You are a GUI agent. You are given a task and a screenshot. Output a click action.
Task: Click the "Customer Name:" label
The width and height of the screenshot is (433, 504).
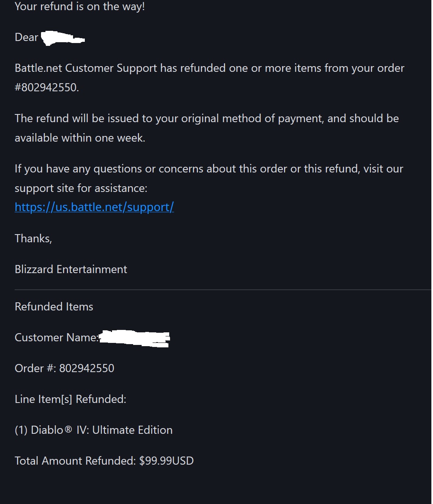point(56,337)
